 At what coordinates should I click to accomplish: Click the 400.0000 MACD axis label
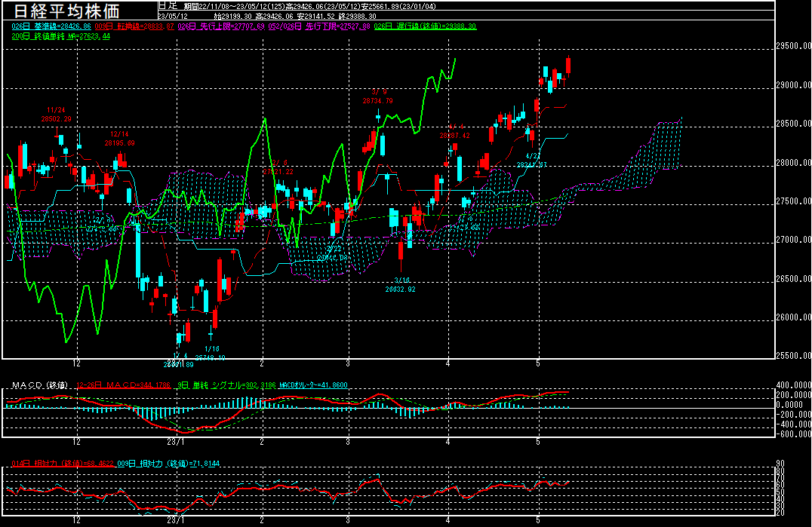tap(793, 385)
